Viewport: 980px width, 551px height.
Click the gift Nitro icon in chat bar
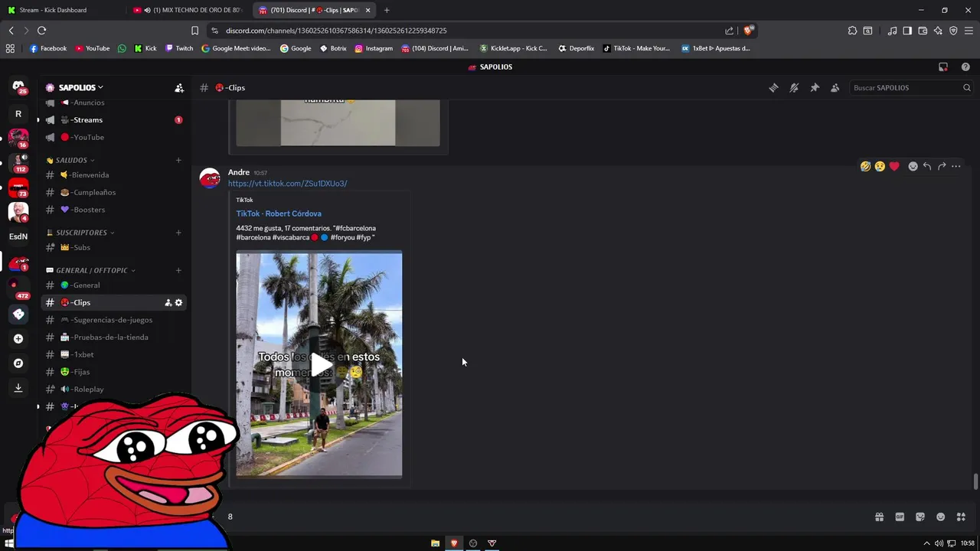coord(879,517)
